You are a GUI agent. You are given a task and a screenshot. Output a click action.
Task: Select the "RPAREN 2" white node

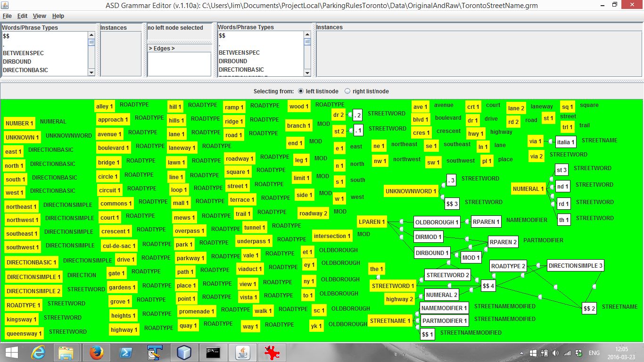point(503,242)
